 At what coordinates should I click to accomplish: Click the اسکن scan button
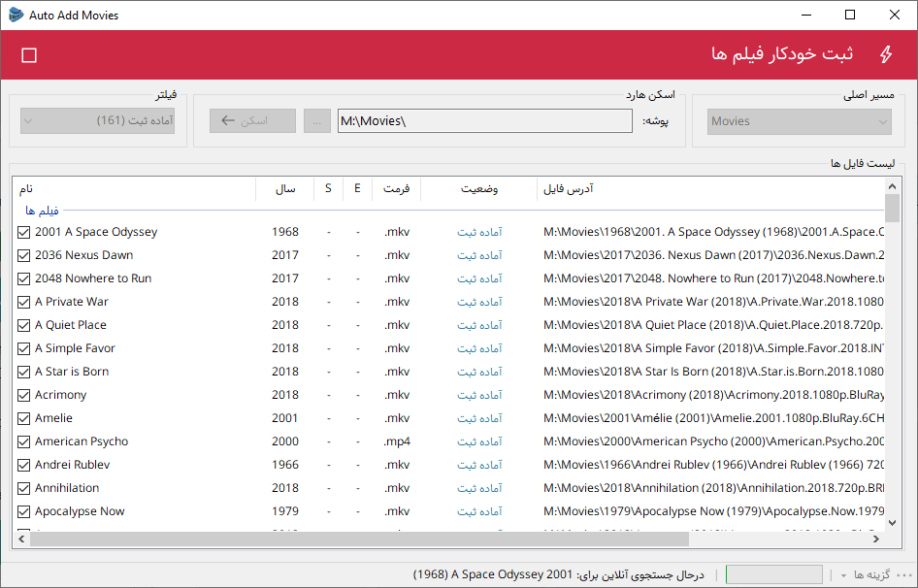(x=252, y=120)
